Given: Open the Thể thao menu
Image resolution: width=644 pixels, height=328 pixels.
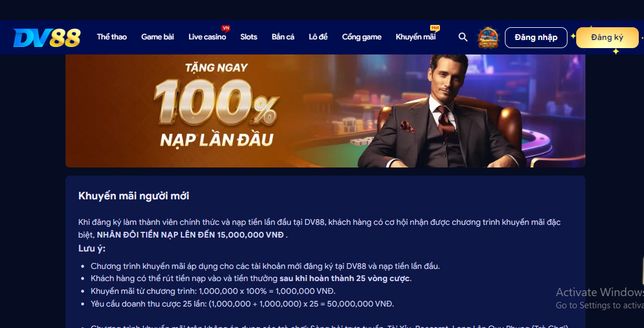Looking at the screenshot, I should tap(112, 37).
